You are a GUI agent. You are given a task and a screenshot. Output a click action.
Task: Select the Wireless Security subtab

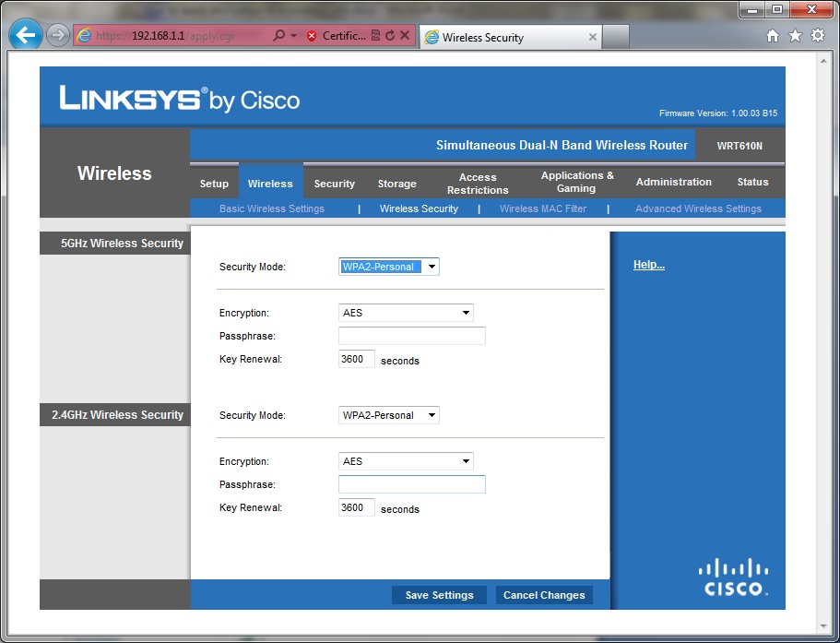click(419, 208)
